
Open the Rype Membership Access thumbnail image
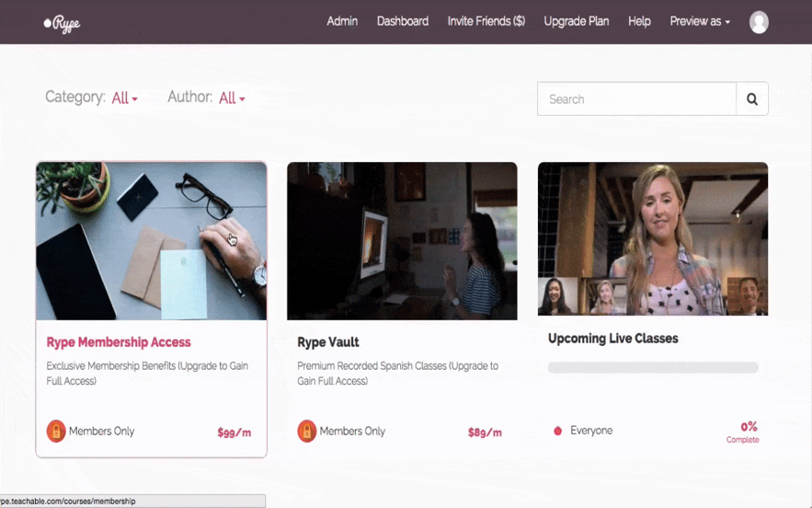coord(151,241)
